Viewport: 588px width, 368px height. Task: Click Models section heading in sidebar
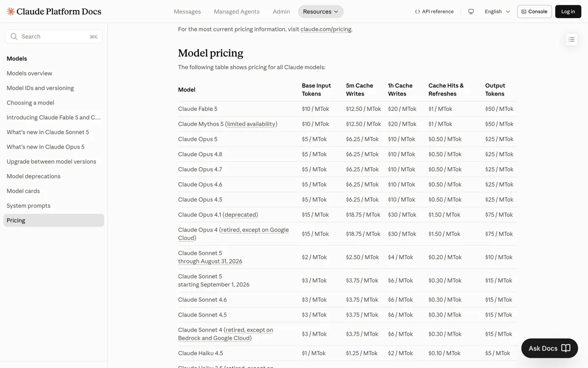[17, 58]
